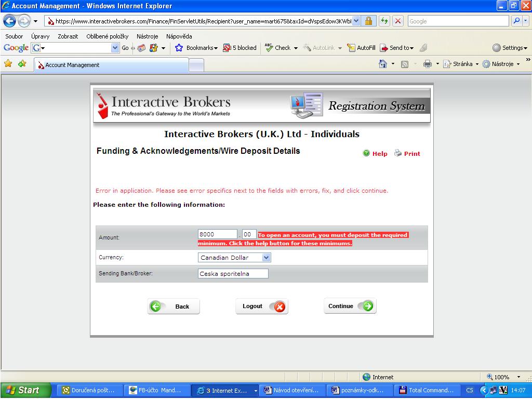Open the Currency dropdown showing Canadian Dollar

coord(234,258)
